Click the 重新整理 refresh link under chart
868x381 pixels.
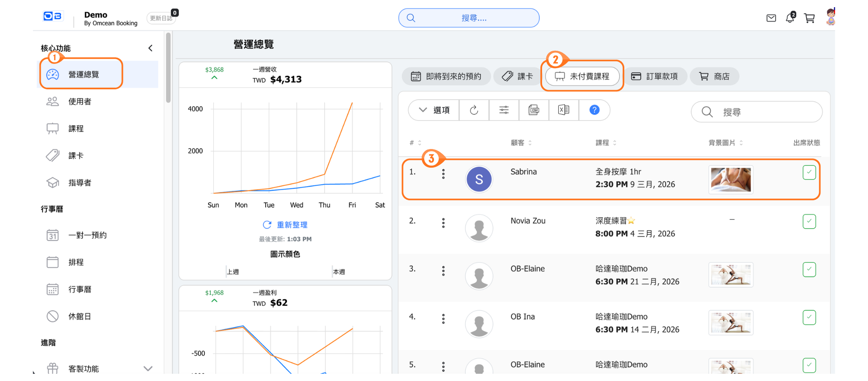click(285, 225)
